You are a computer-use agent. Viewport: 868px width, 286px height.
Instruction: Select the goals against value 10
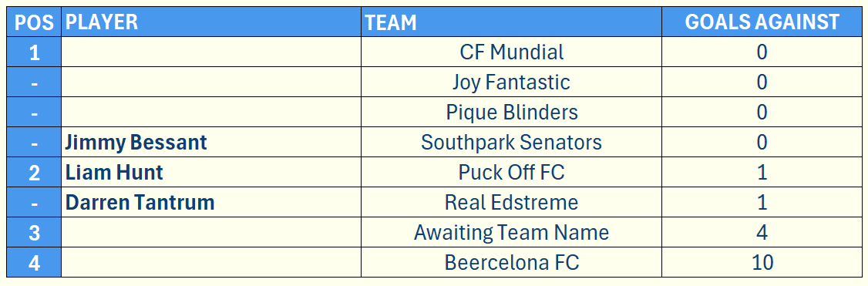coord(762,261)
